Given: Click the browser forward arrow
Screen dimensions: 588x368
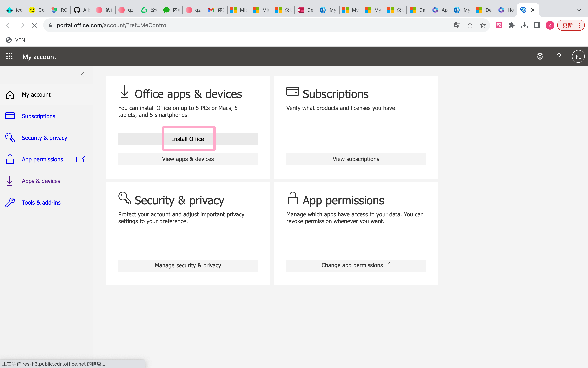Looking at the screenshot, I should coord(21,25).
